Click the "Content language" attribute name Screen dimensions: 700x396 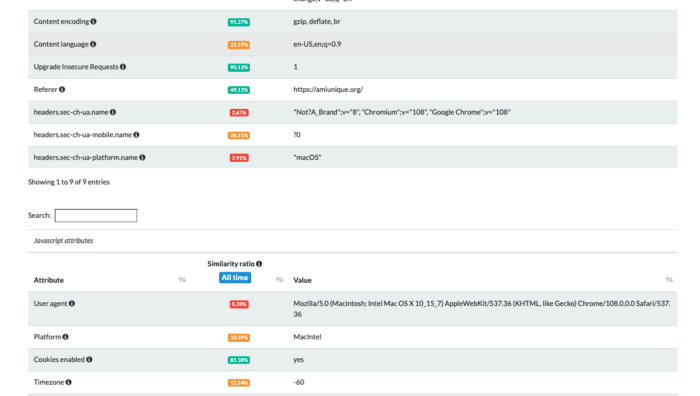pos(61,44)
